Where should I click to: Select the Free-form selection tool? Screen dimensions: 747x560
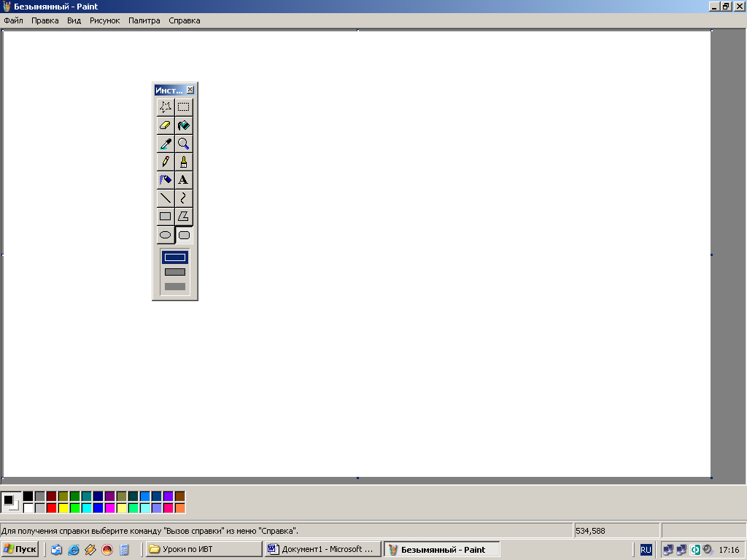[166, 106]
